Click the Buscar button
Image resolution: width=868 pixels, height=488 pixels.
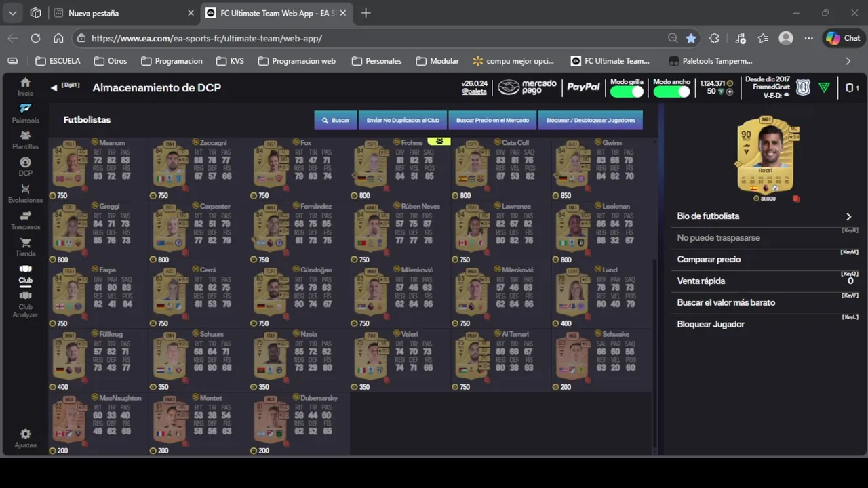coord(336,120)
